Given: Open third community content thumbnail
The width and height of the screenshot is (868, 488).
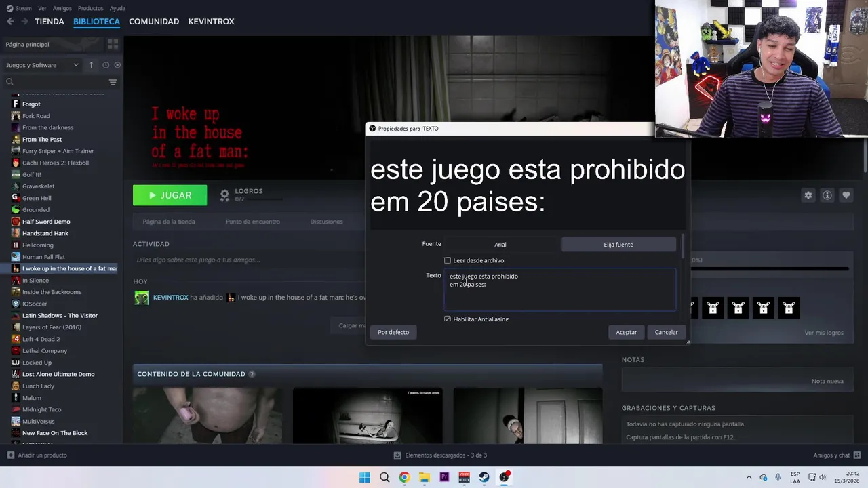Looking at the screenshot, I should [528, 415].
